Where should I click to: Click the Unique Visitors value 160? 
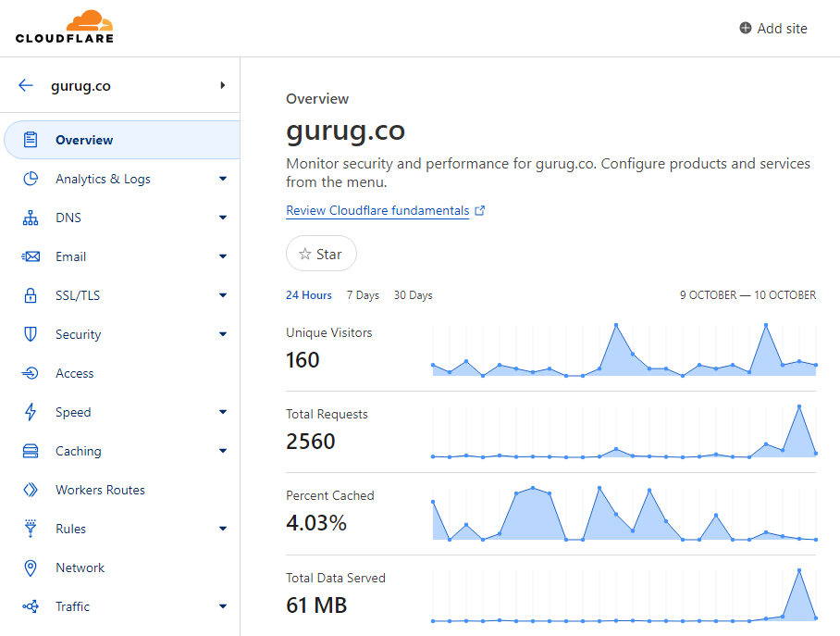coord(303,360)
